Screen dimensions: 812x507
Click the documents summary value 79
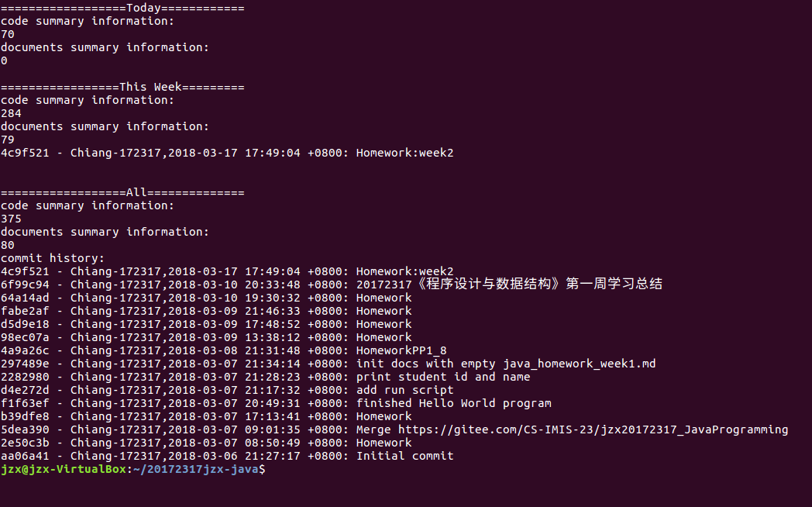click(8, 140)
